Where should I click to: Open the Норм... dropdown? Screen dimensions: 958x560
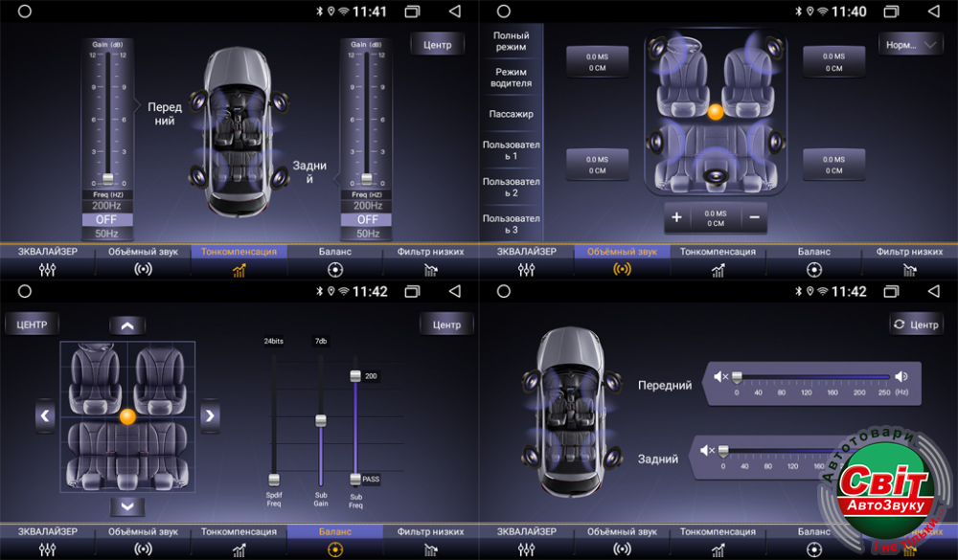pyautogui.click(x=910, y=44)
